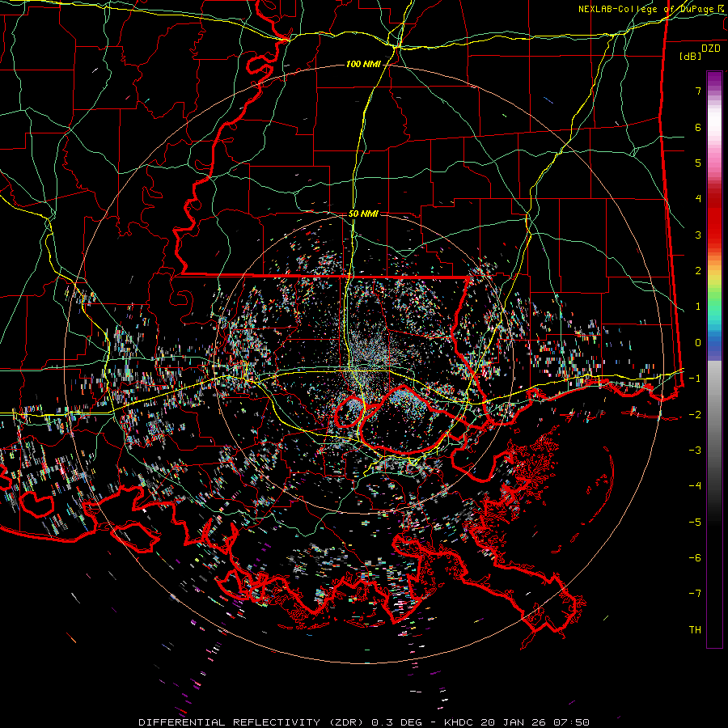This screenshot has width=728, height=728.
Task: Click the -1 dB value on the scale
Action: (x=695, y=379)
